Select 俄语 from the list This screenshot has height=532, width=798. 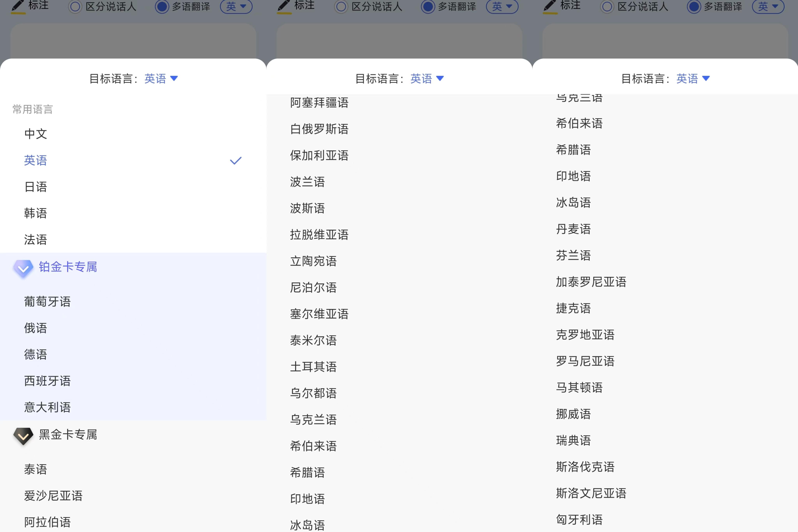click(36, 328)
